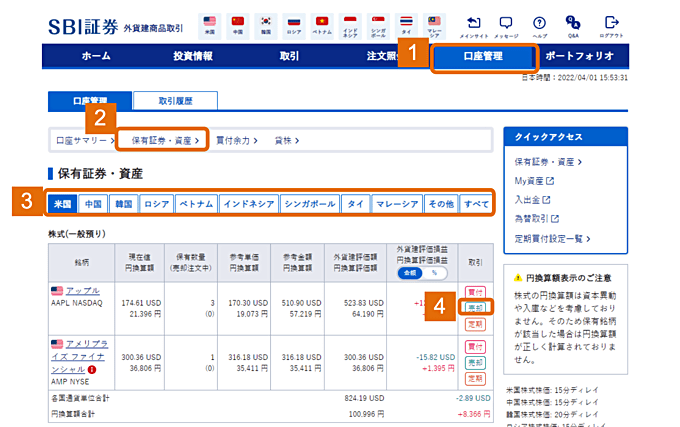The width and height of the screenshot is (680, 427).
Task: Open アップル stock link
Action: [82, 290]
